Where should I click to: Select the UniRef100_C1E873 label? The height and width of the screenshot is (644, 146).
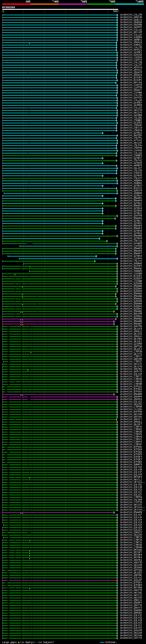pos(131,60)
